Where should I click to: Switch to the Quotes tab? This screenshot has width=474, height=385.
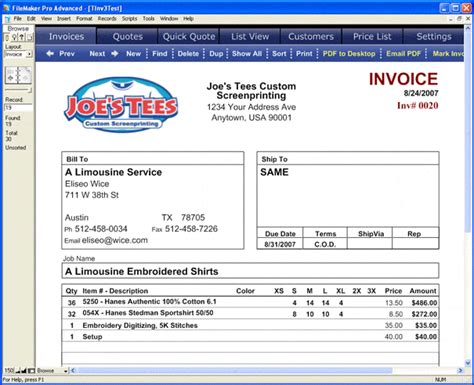click(x=127, y=36)
